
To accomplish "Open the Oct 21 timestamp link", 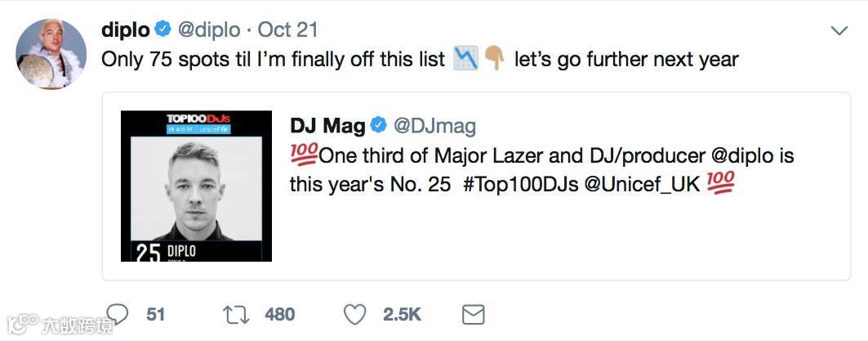I will 287,30.
